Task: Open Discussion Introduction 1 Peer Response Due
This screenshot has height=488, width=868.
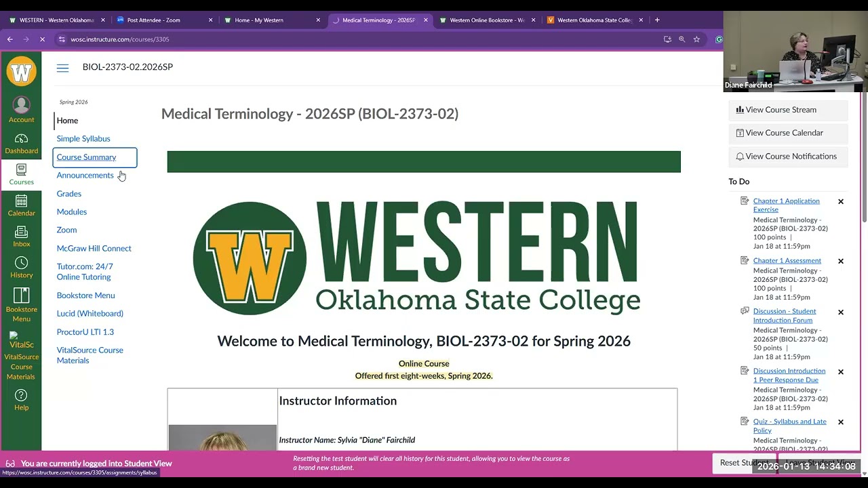Action: [x=789, y=375]
